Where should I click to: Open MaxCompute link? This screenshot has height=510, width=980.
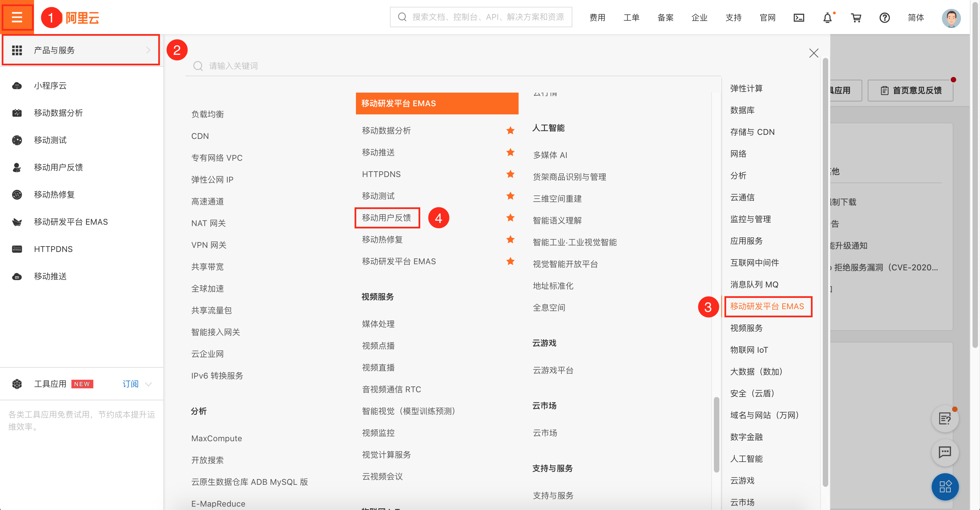coord(216,439)
